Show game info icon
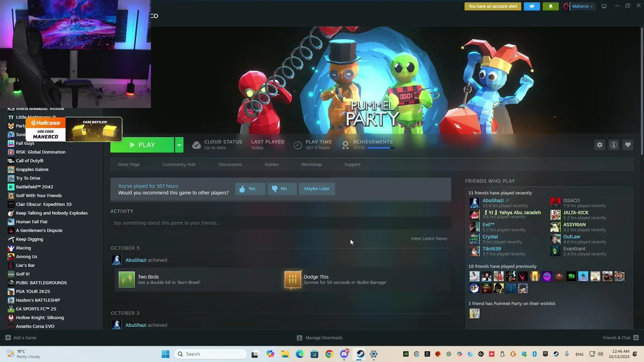 613,145
